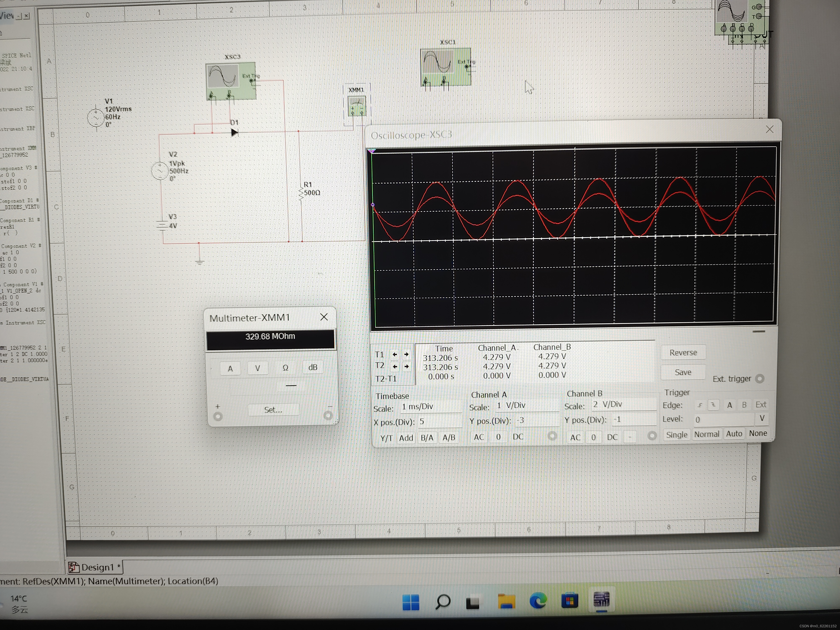Click Channel A Scale 1 V/Div field
The image size is (840, 630).
pos(527,406)
